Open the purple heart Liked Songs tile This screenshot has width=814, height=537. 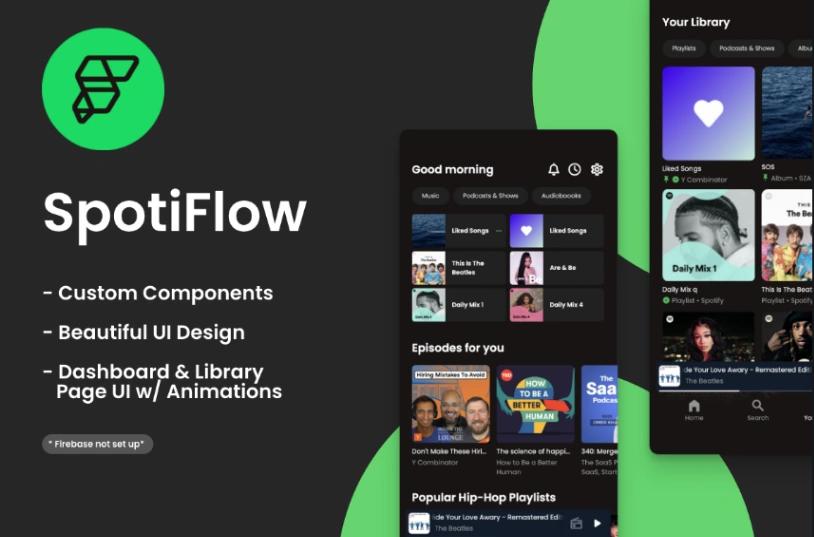click(x=557, y=231)
